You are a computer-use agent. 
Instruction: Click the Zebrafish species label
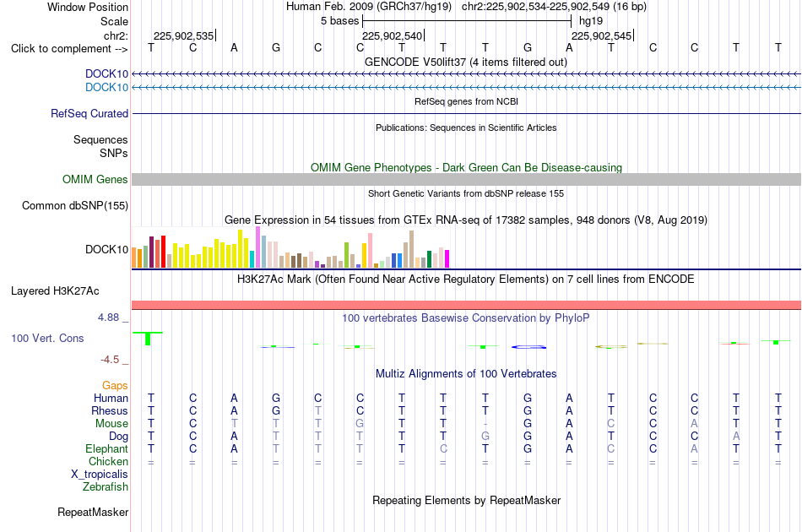coord(106,487)
